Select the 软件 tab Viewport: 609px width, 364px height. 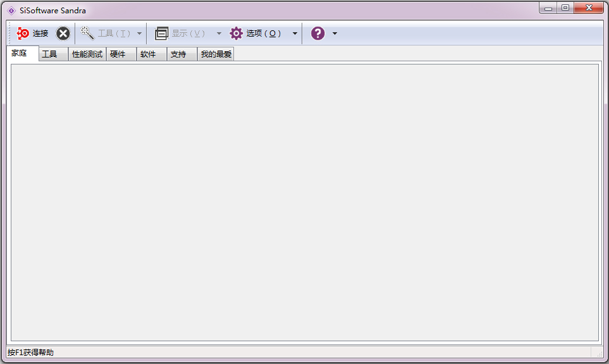[x=152, y=54]
